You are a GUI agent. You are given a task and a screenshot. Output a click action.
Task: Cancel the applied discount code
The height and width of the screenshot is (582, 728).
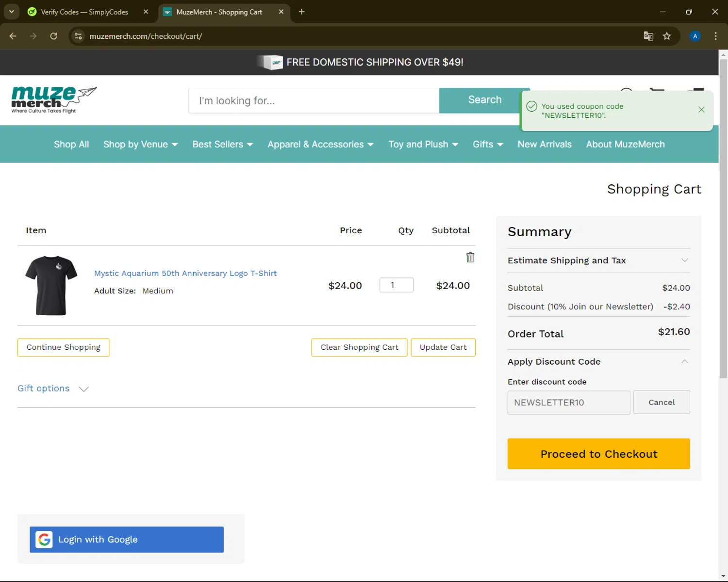point(662,402)
